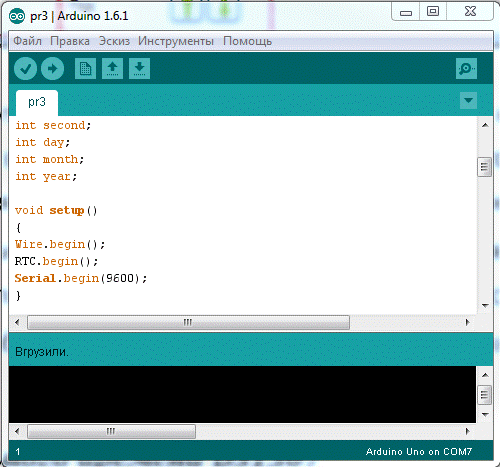Open the Эскиз menu
Viewport: 500px width, 467px height.
[x=114, y=41]
